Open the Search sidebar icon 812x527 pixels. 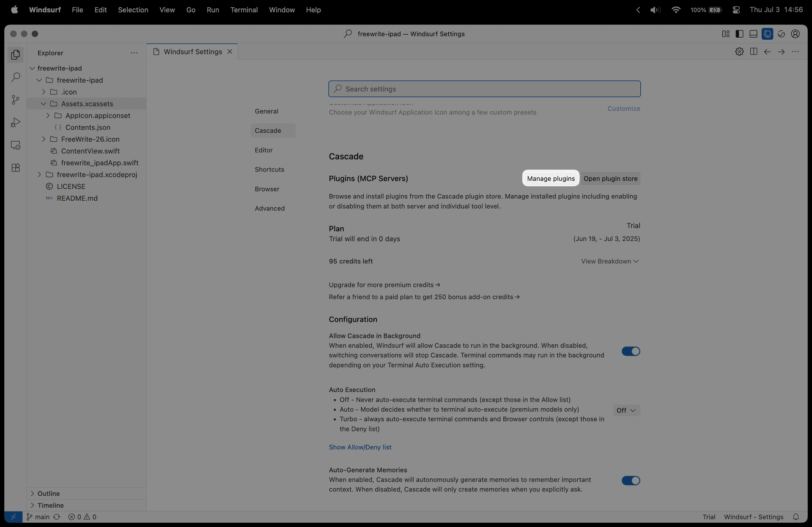point(16,77)
